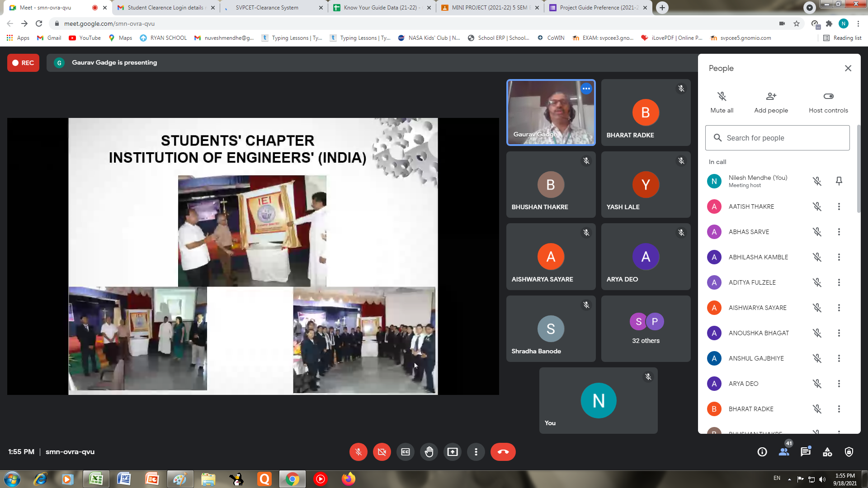Toggle camera off button
Viewport: 868px width, 488px height.
tap(382, 452)
